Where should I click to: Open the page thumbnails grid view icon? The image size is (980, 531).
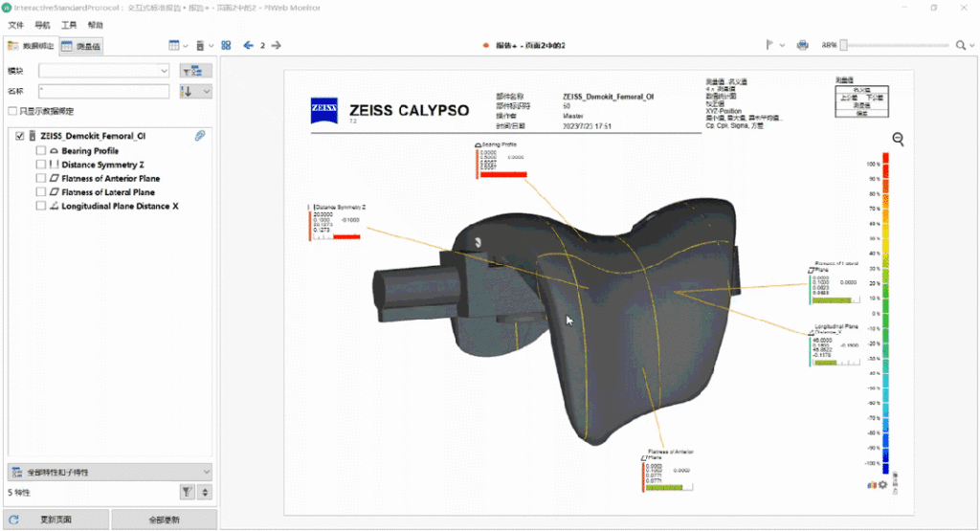tap(226, 45)
